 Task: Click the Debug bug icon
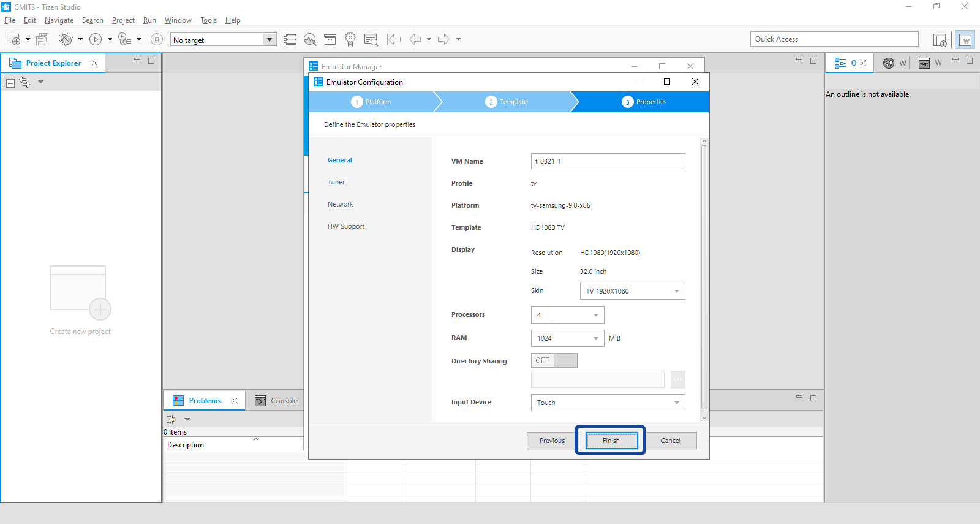point(66,39)
